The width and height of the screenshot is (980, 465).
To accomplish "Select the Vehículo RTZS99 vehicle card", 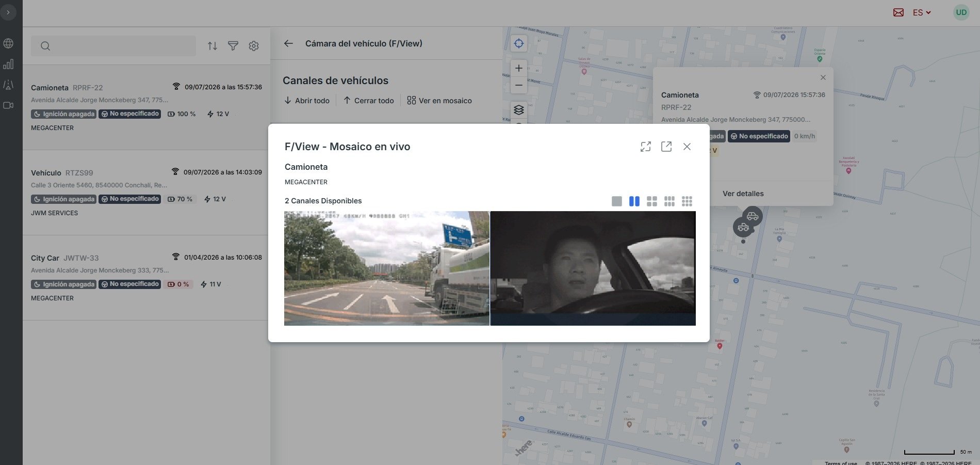I will pyautogui.click(x=146, y=193).
